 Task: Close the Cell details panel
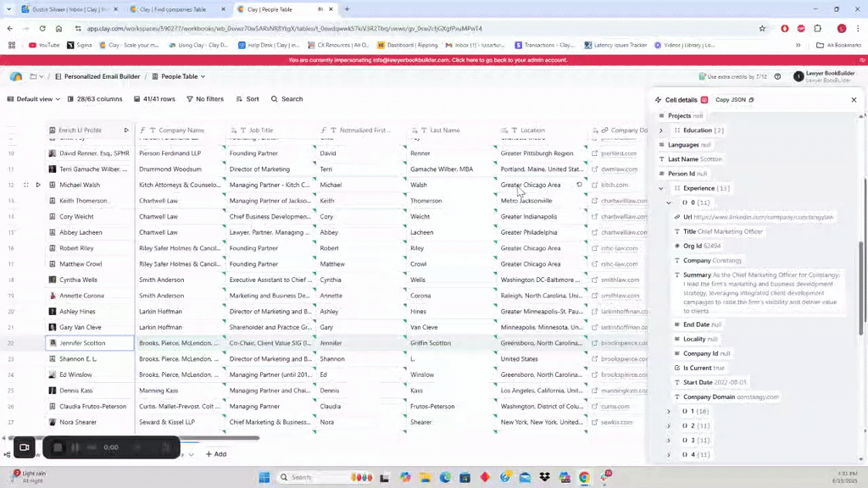click(854, 100)
